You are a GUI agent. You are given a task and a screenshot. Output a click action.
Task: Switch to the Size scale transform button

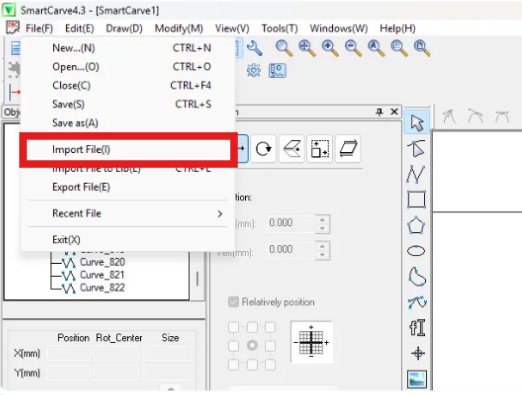pyautogui.click(x=320, y=149)
